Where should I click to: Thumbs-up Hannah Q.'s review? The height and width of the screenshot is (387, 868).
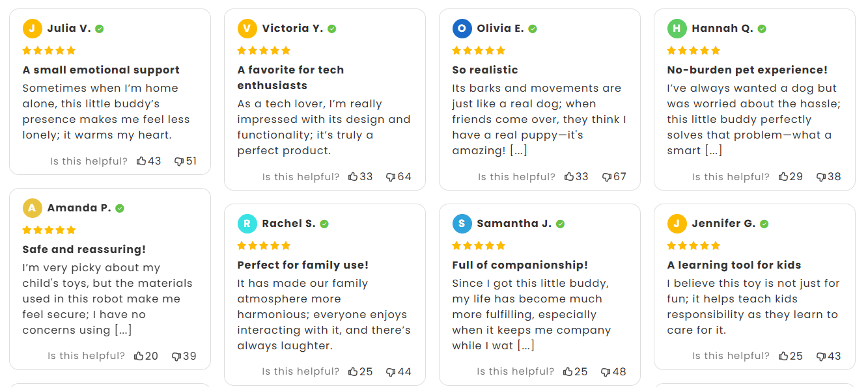(x=783, y=177)
